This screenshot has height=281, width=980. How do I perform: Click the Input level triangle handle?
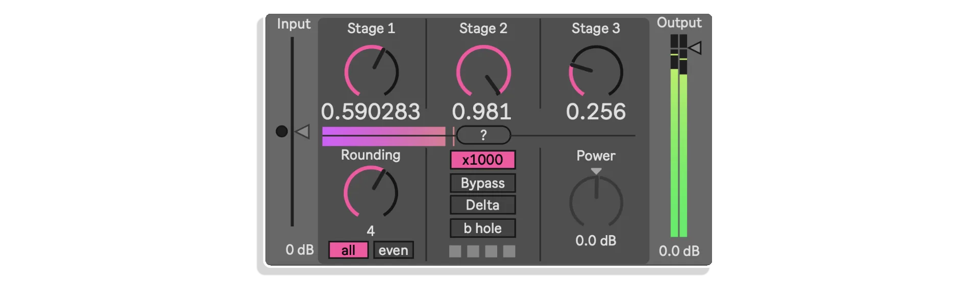pos(302,132)
